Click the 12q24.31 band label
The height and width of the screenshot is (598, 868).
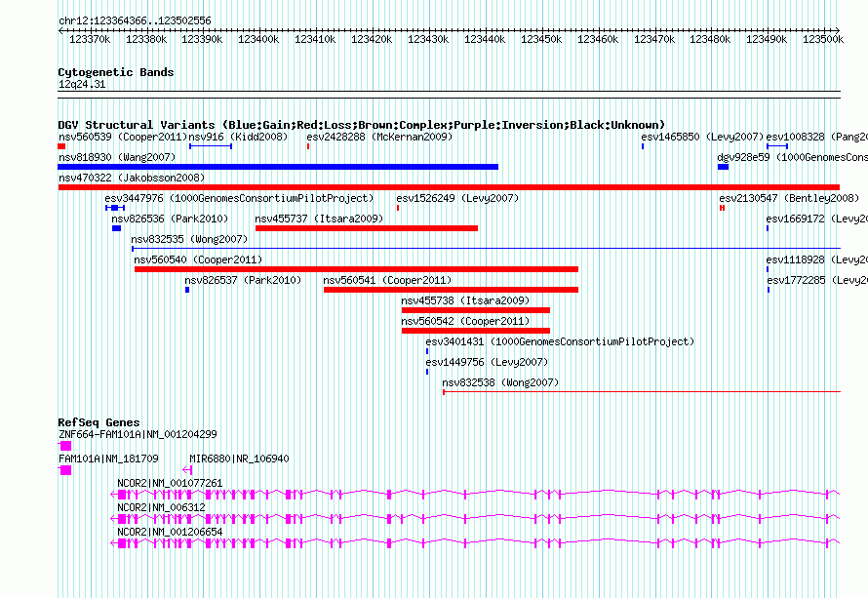82,84
